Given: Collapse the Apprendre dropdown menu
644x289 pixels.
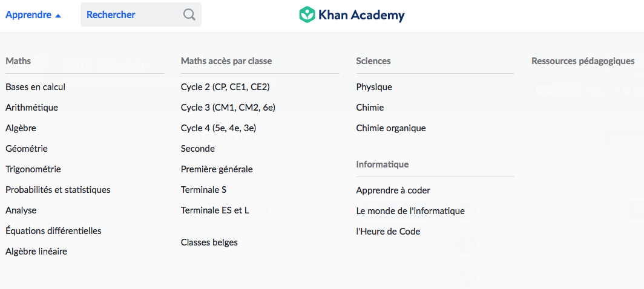Looking at the screenshot, I should (33, 15).
